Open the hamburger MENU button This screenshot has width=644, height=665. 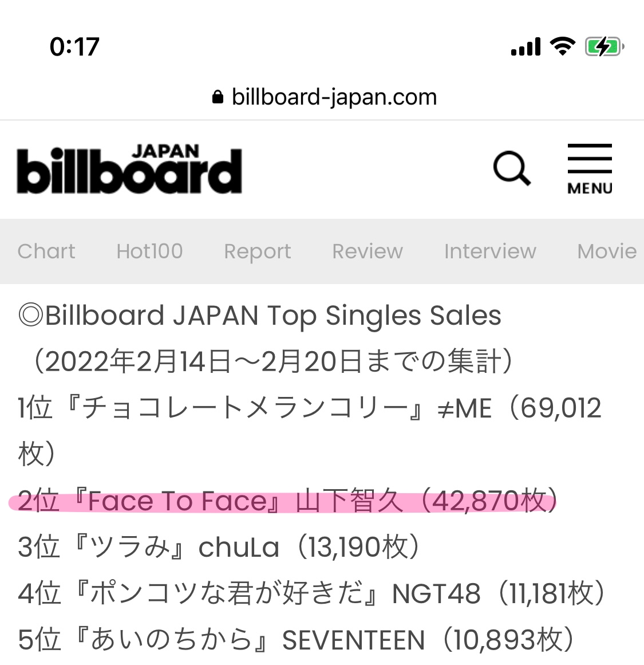tap(590, 169)
